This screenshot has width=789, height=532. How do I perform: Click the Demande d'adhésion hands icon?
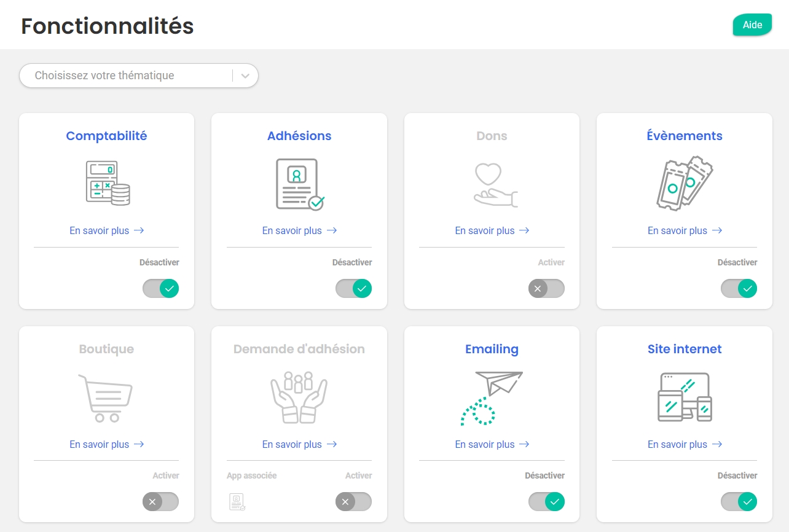[x=299, y=397]
